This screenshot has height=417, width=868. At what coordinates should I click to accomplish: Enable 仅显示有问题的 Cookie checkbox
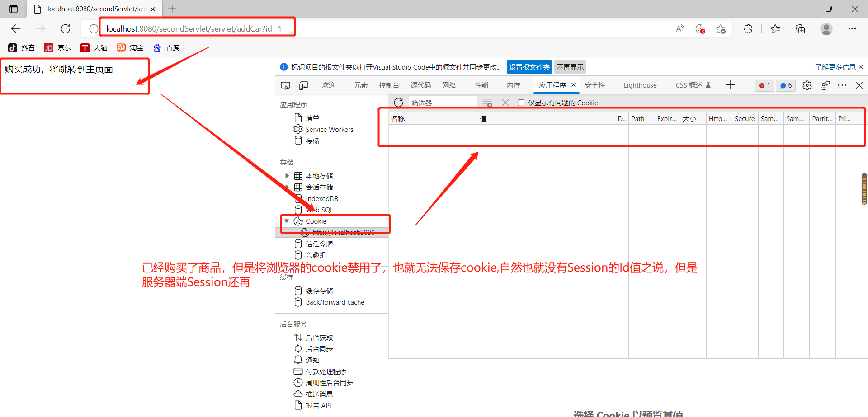tap(521, 103)
